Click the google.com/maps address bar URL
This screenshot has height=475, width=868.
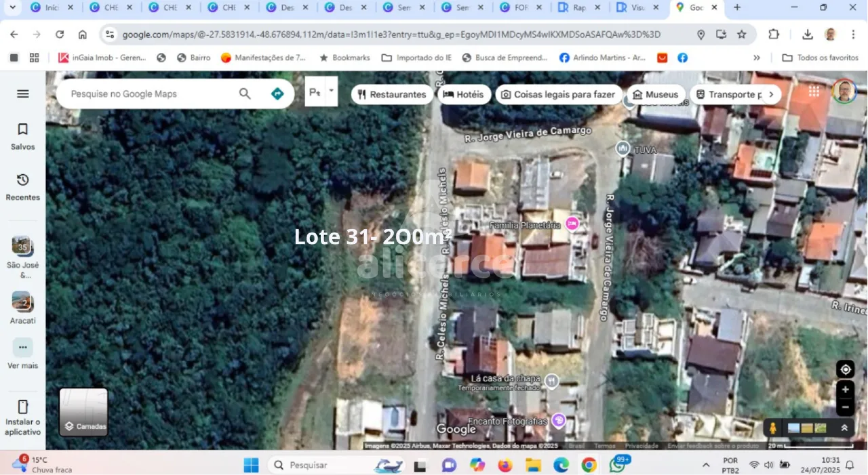[391, 35]
